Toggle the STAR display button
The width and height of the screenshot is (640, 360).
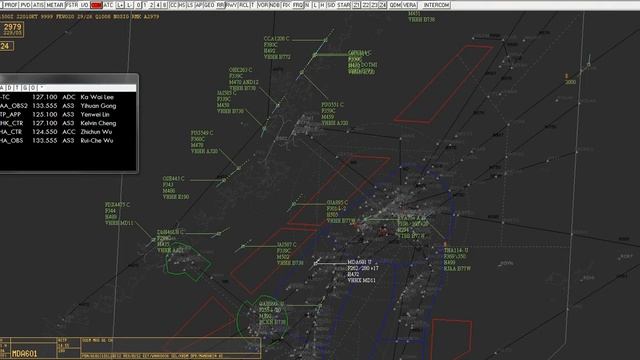tap(344, 5)
